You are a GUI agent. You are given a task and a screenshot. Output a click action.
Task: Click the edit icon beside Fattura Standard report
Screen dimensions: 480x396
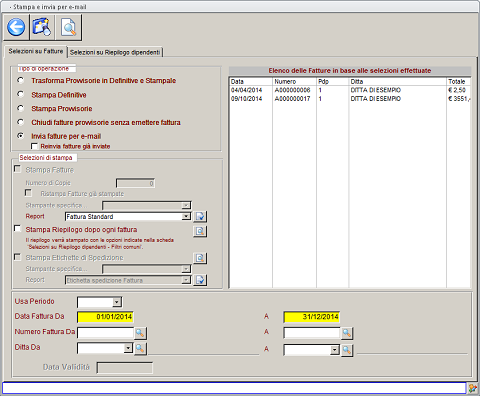pyautogui.click(x=200, y=217)
